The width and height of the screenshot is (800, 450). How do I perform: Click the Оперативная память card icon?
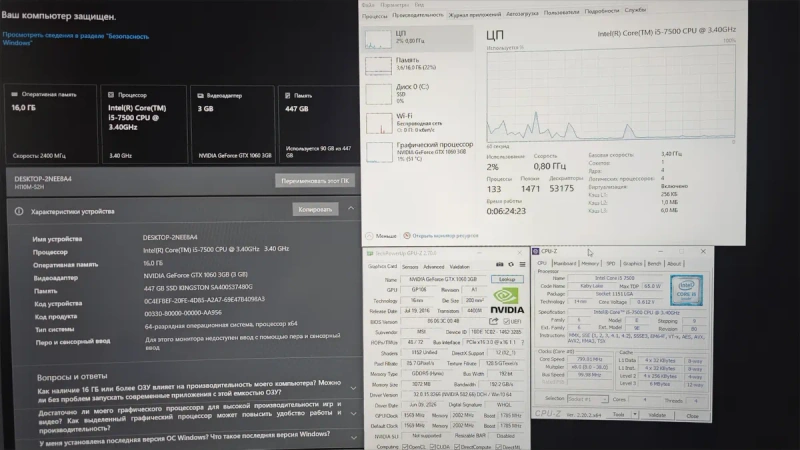tap(14, 94)
